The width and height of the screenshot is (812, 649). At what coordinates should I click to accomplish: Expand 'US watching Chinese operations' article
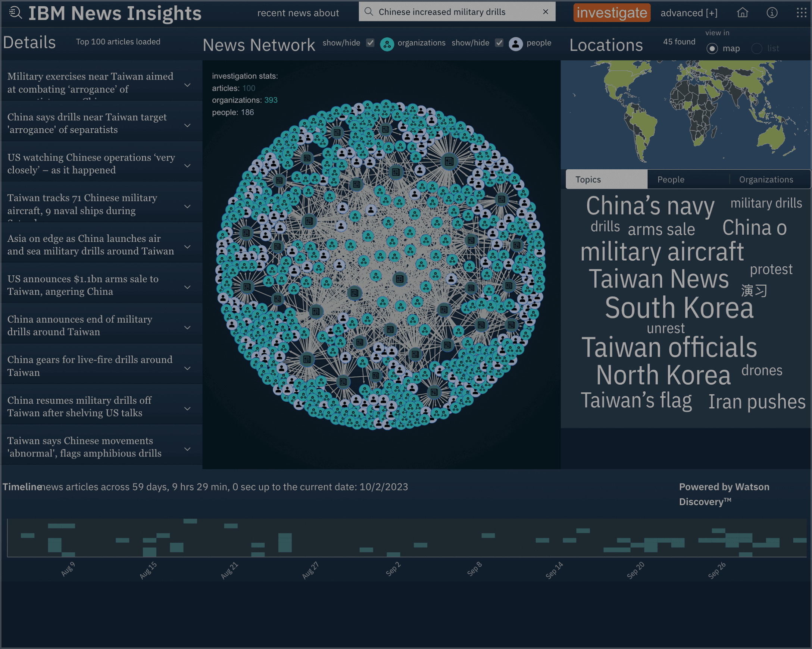(187, 166)
